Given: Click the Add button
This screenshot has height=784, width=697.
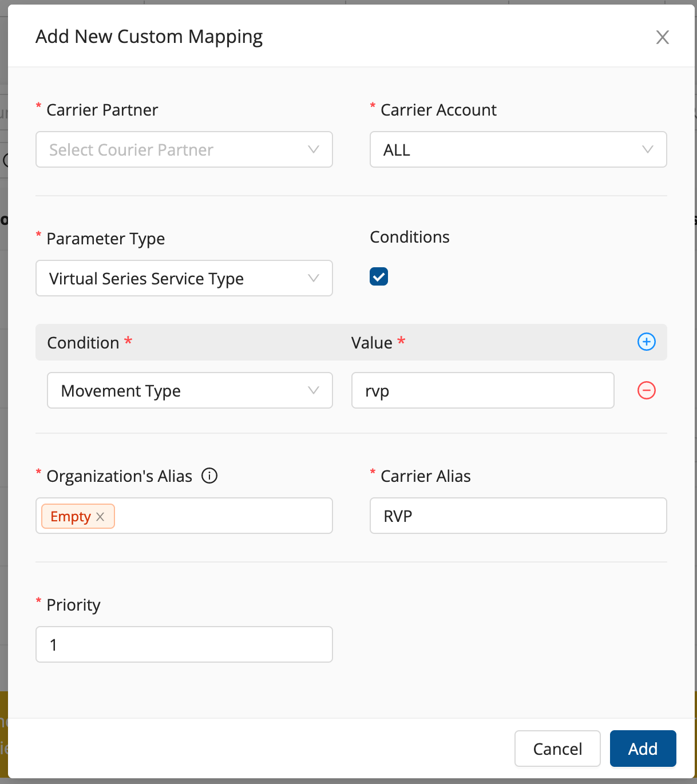Looking at the screenshot, I should point(643,748).
